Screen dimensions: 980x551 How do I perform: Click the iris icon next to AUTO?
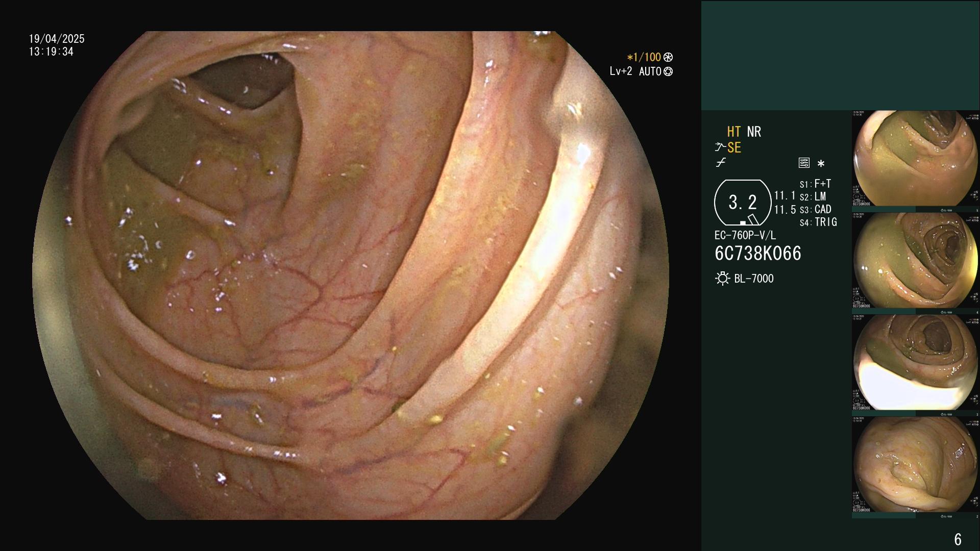tap(668, 72)
